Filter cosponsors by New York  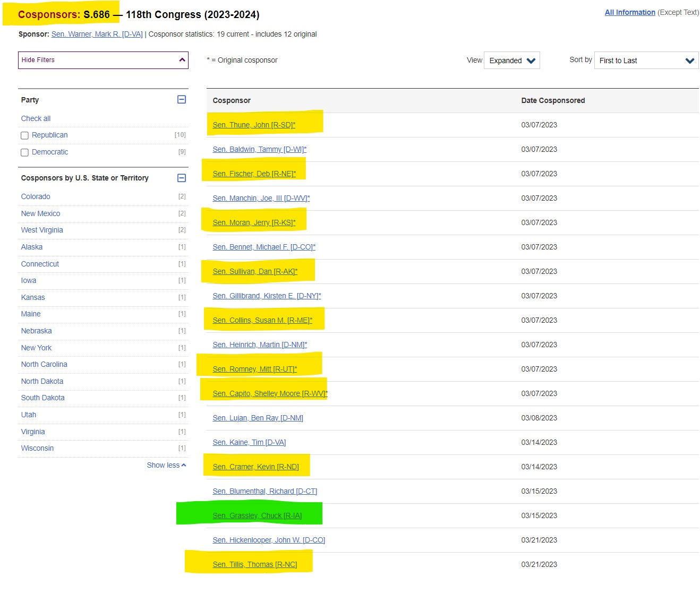pyautogui.click(x=36, y=348)
